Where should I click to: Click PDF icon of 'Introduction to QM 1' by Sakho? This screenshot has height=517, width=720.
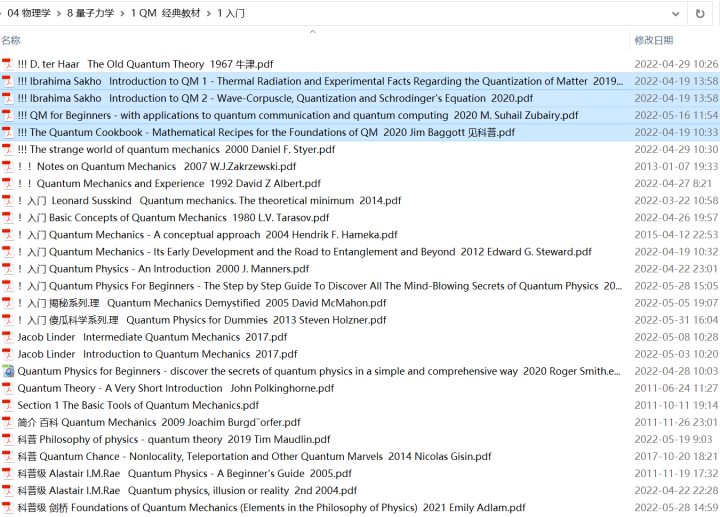point(7,81)
